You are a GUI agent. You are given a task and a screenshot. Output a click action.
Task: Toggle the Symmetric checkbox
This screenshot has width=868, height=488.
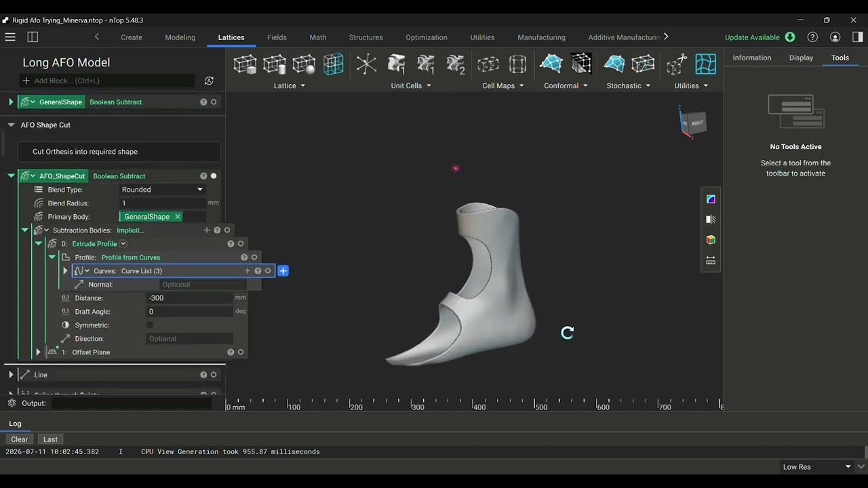(x=150, y=325)
